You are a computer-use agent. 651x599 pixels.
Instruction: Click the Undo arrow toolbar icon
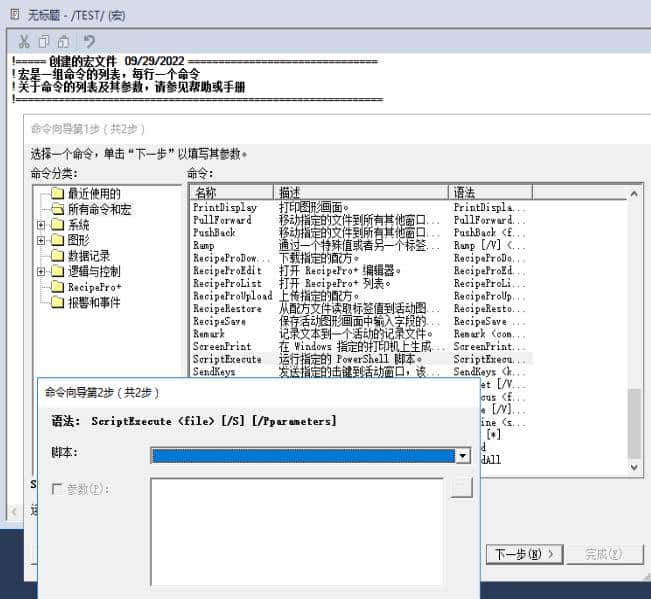coord(89,41)
